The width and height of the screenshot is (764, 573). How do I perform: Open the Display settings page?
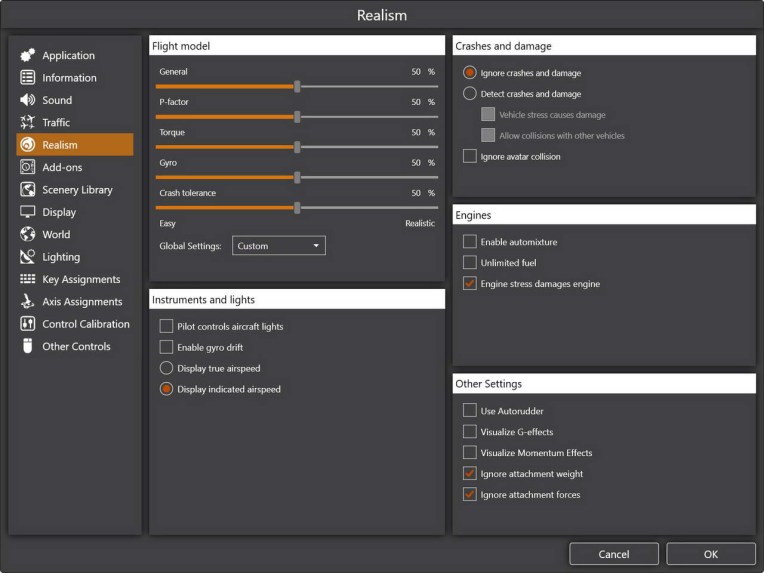click(59, 212)
